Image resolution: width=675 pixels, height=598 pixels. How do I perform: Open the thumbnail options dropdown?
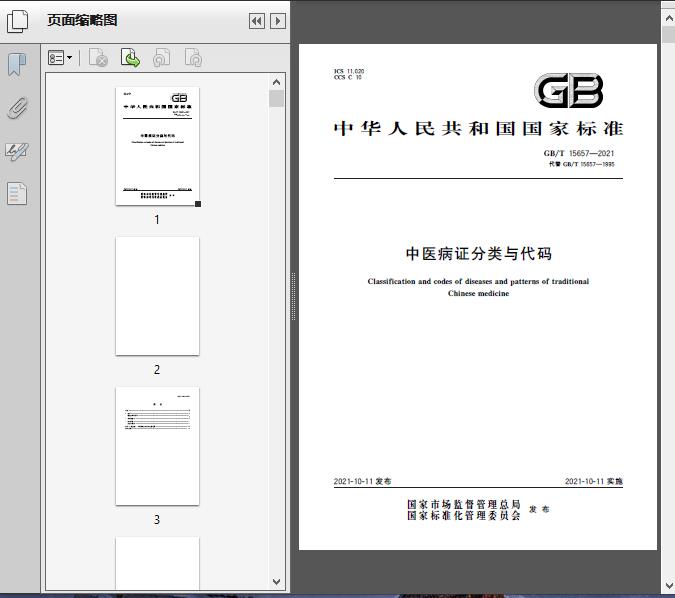pos(60,58)
